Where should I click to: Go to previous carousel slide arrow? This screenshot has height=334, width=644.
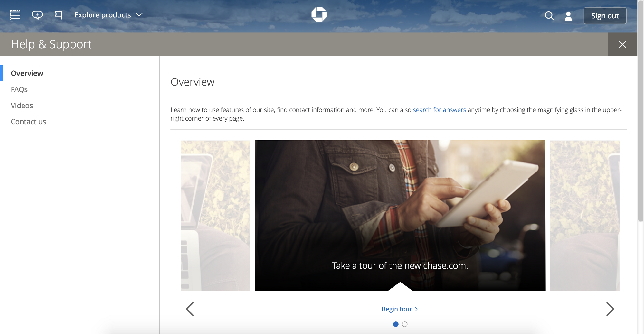pos(190,309)
